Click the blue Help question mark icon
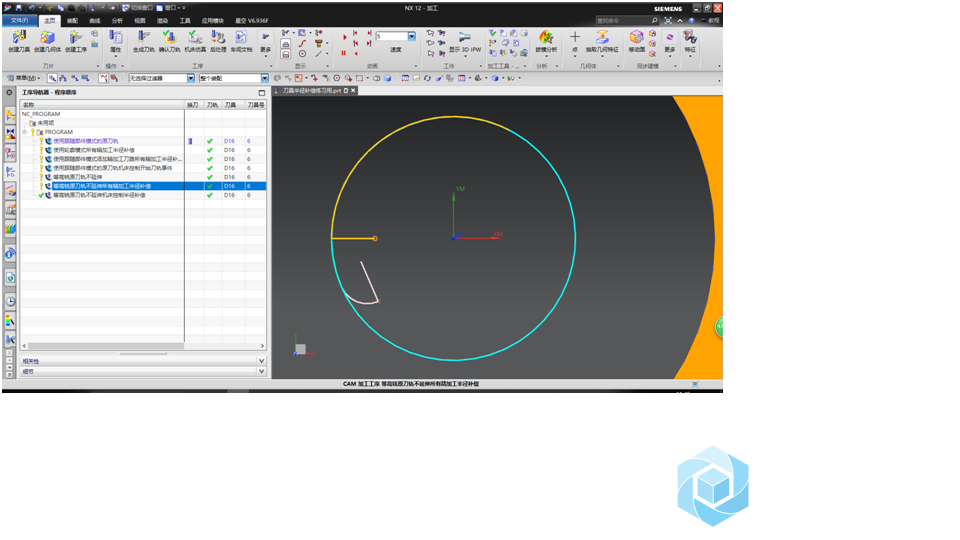 (691, 20)
